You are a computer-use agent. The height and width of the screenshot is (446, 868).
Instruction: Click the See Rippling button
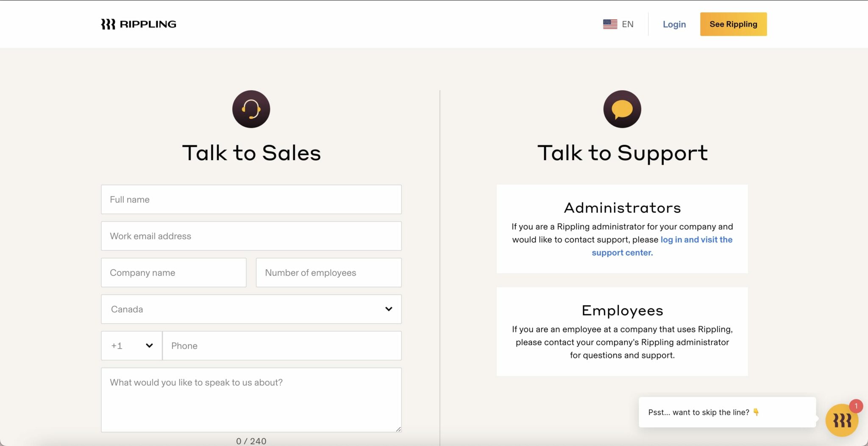pos(733,24)
